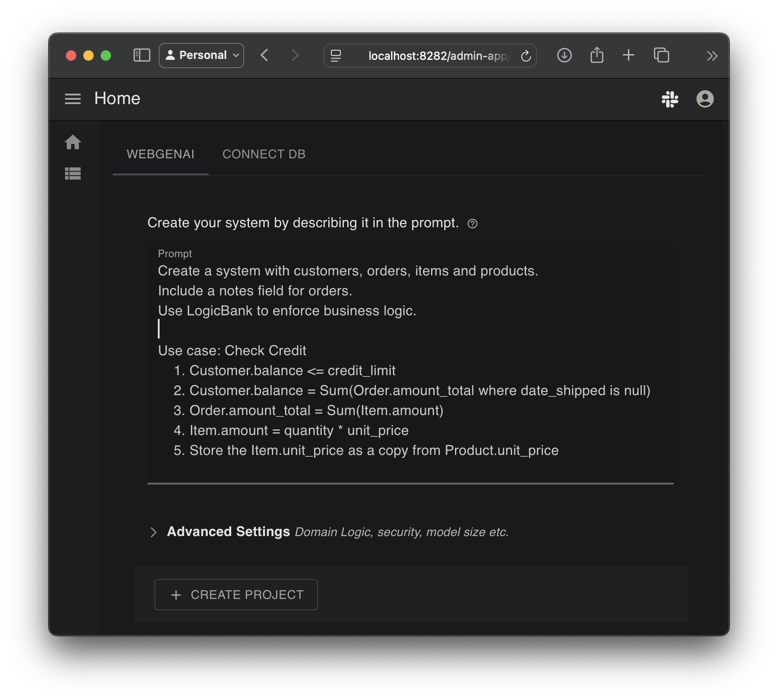Go forward in browser history
Screen dimensions: 778x700
[295, 56]
